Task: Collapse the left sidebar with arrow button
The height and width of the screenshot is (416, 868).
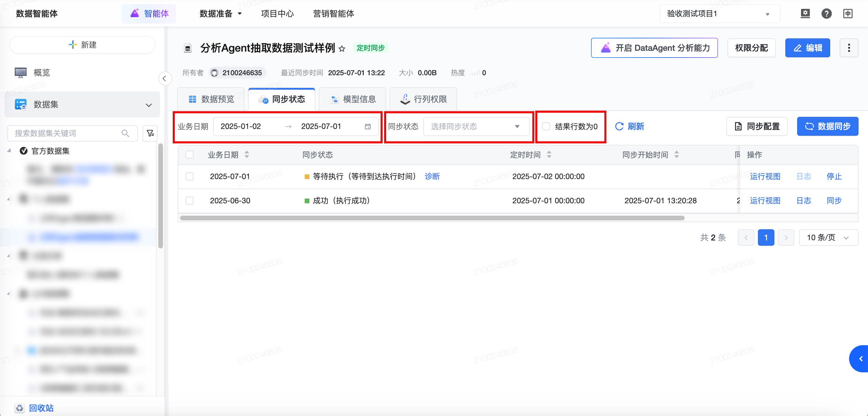Action: (x=164, y=78)
